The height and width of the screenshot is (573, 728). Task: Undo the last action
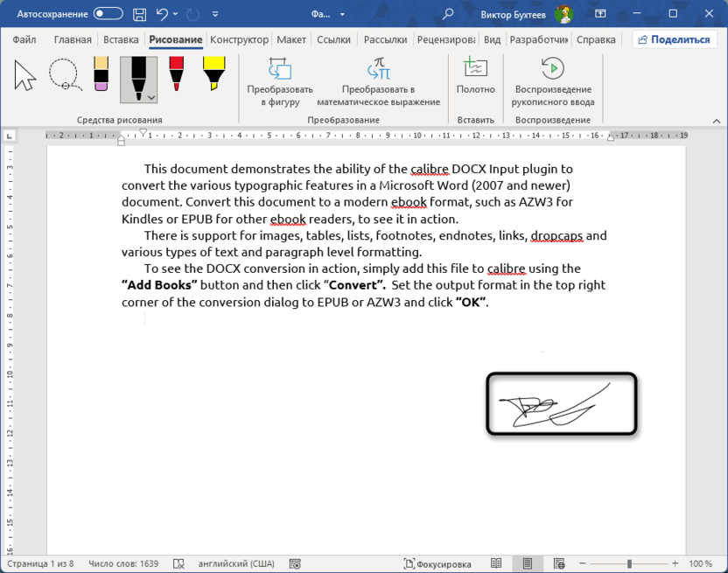[x=162, y=14]
